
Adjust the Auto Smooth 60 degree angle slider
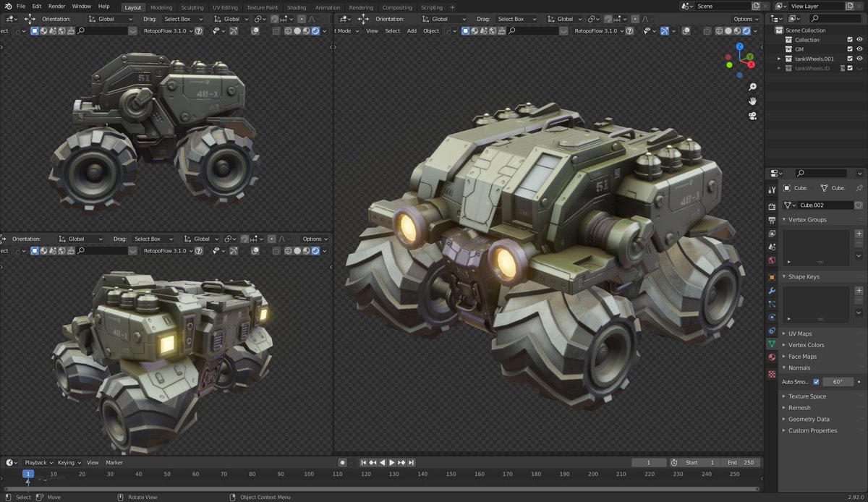click(x=839, y=381)
